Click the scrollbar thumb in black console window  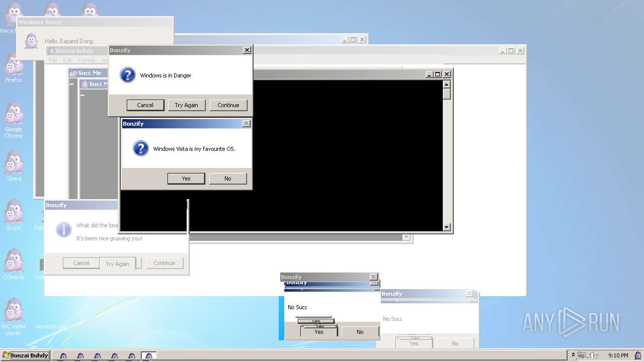tap(447, 94)
